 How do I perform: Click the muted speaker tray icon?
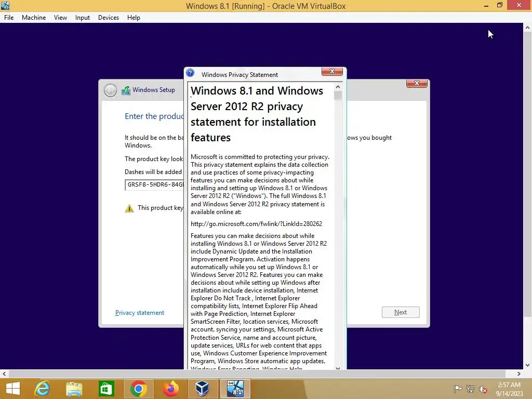pos(483,389)
